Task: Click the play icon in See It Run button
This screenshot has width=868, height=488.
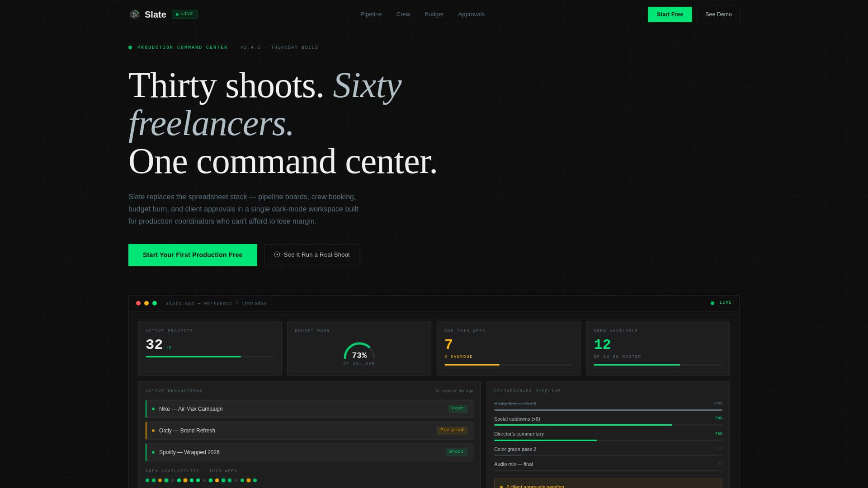Action: pos(277,255)
